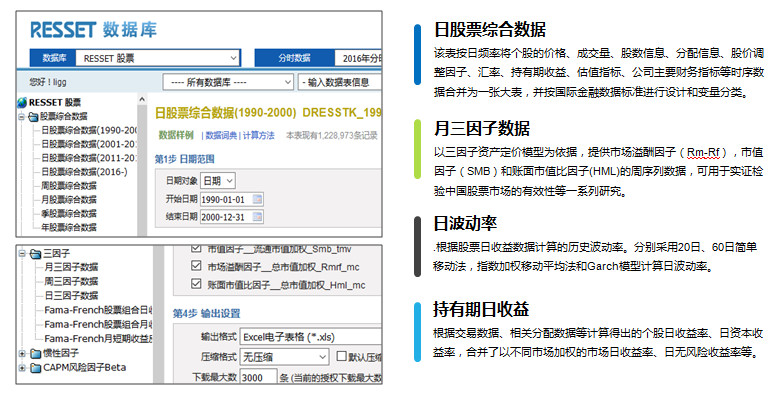Viewport: 777px width, 398px height.
Task: Open the 无压缩 compression format dropdown
Action: 284,357
